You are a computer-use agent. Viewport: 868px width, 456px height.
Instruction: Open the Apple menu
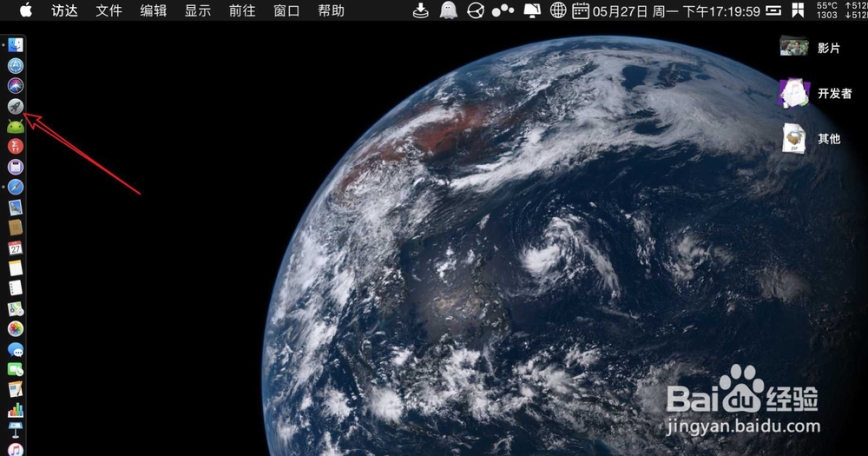(25, 10)
